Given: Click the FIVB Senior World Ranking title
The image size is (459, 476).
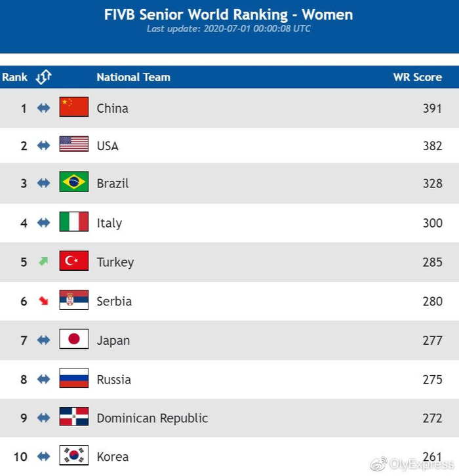Looking at the screenshot, I should click(x=228, y=14).
